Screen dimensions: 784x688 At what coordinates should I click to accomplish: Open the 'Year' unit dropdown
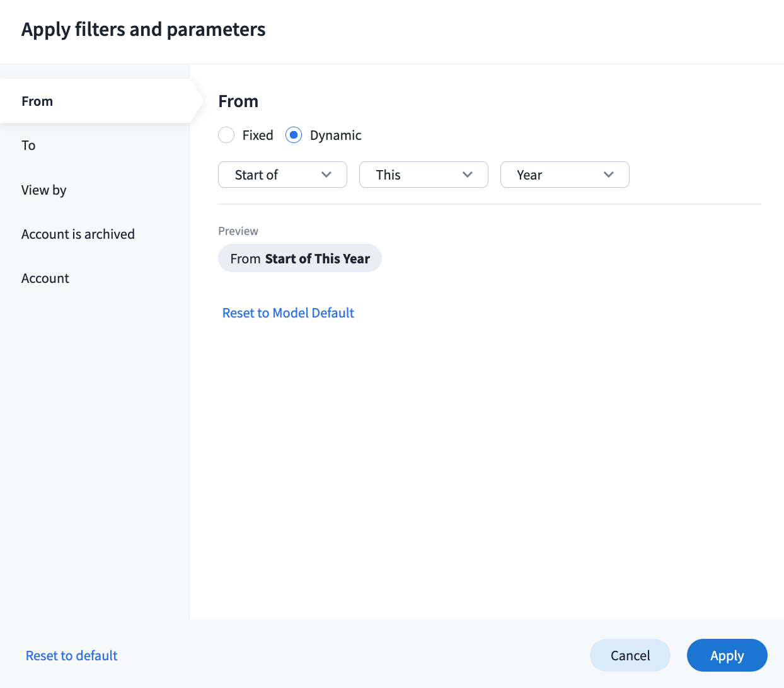pos(565,175)
